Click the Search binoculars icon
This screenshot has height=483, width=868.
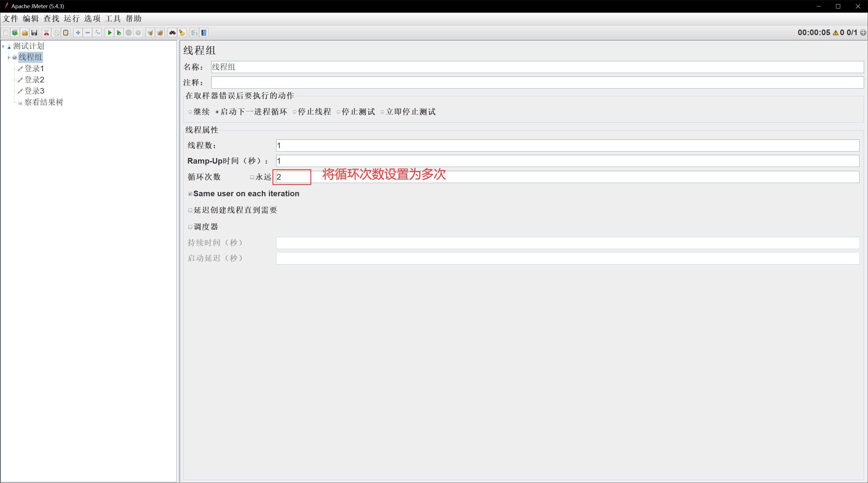click(x=172, y=33)
